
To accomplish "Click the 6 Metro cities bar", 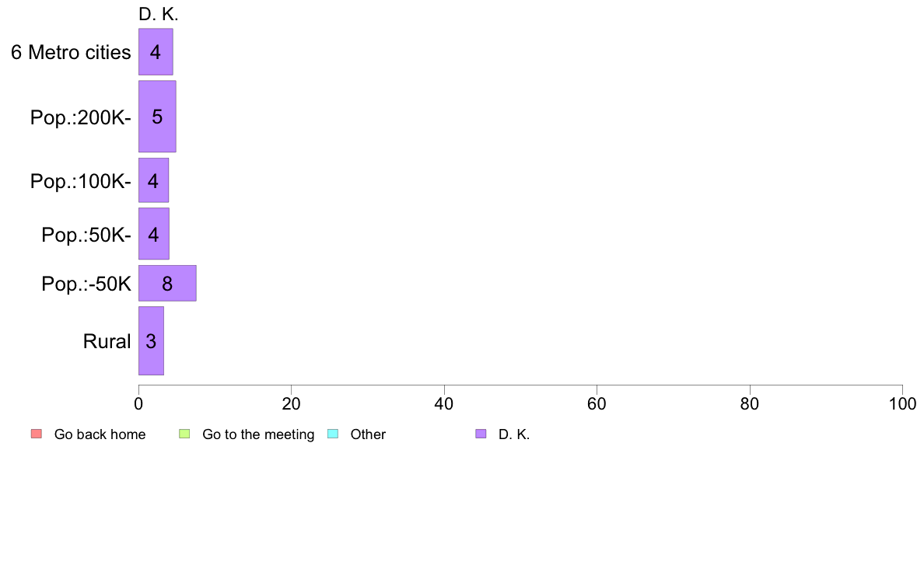I will click(156, 52).
